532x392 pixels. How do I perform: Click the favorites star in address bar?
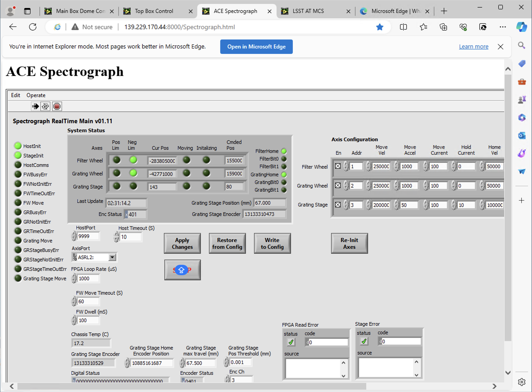click(x=380, y=27)
